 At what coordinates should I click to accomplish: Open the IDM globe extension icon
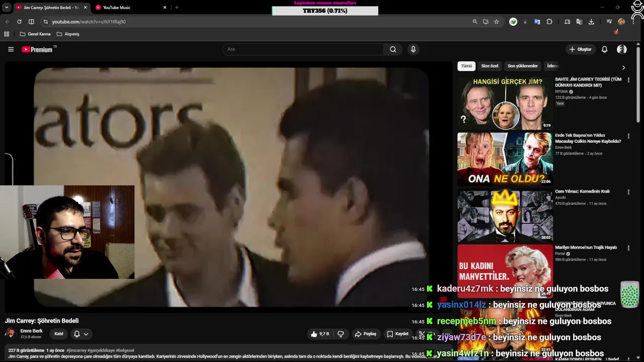pyautogui.click(x=513, y=22)
